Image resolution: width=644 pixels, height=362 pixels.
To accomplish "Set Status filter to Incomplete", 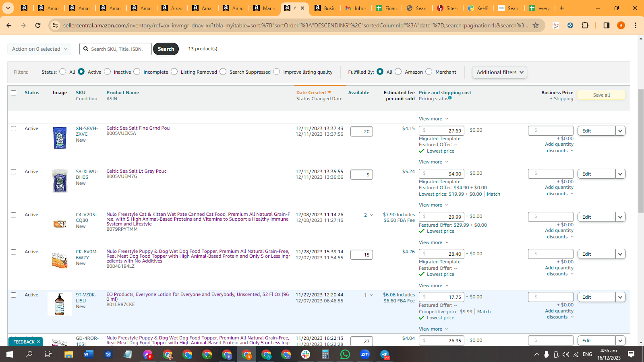I will pyautogui.click(x=137, y=72).
